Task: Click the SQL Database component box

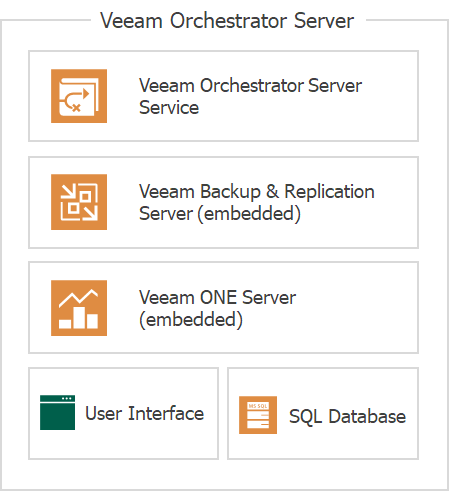Action: click(323, 413)
